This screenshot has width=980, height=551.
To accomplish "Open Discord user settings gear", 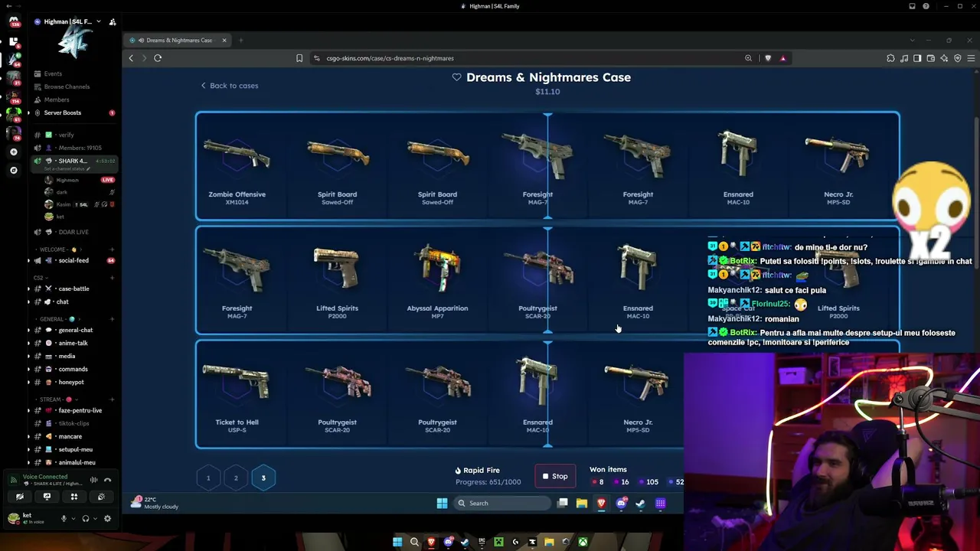I will point(107,518).
